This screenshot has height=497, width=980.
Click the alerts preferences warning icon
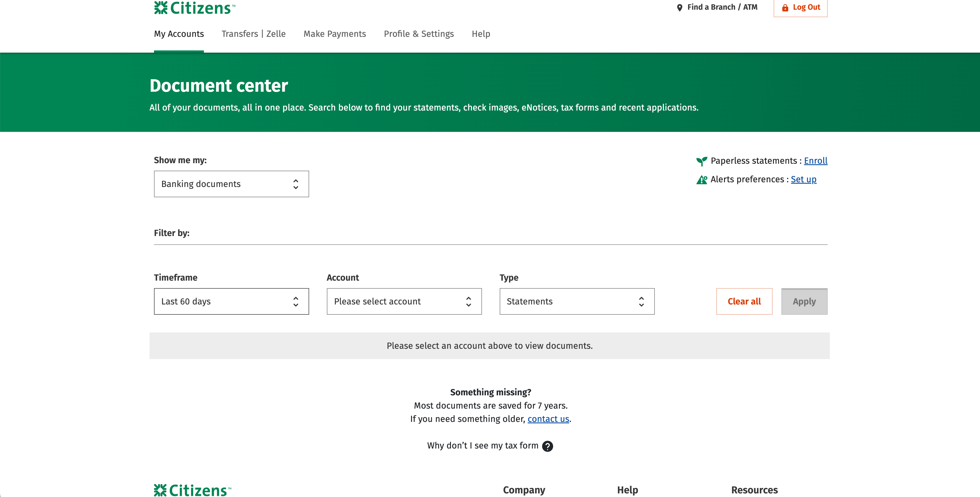tap(702, 180)
